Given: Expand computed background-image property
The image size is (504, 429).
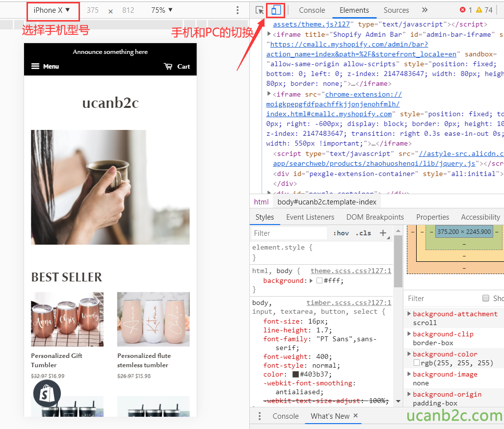Looking at the screenshot, I should pyautogui.click(x=409, y=374).
